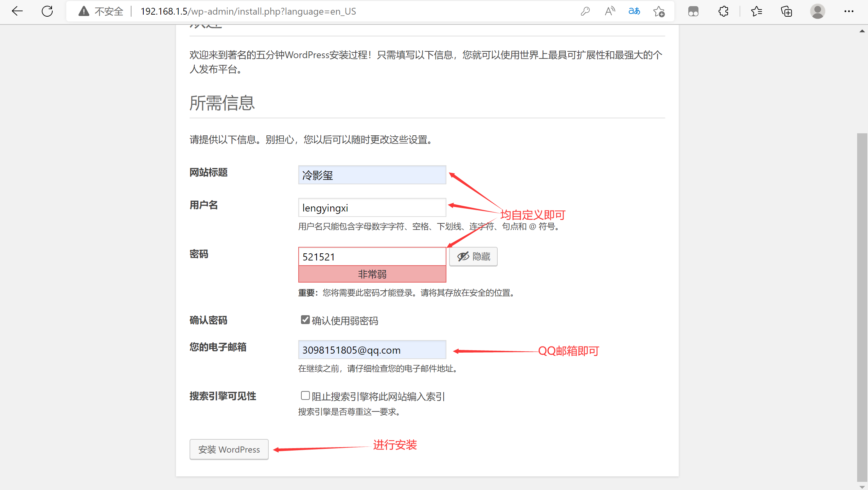Open the user profile avatar
The height and width of the screenshot is (490, 868).
818,11
